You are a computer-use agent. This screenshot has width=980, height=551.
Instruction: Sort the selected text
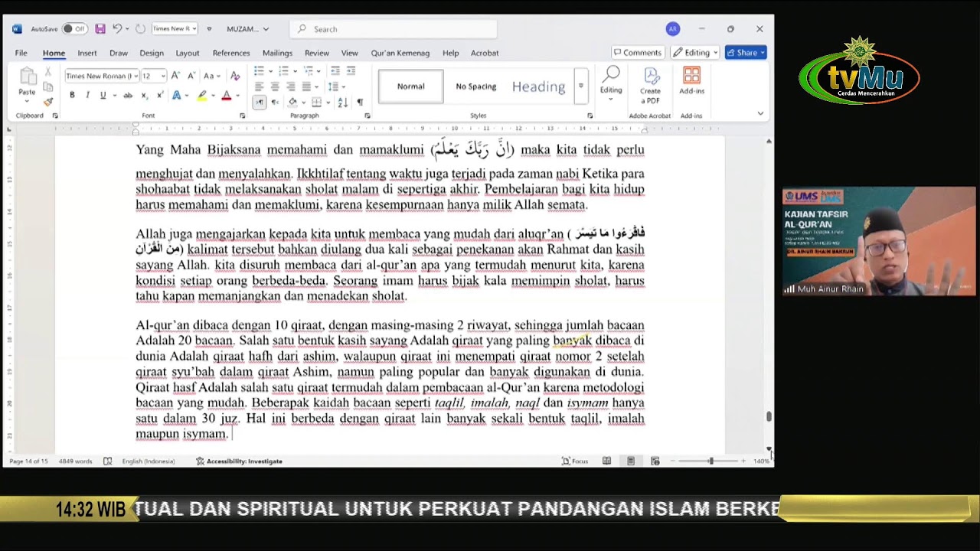[342, 102]
